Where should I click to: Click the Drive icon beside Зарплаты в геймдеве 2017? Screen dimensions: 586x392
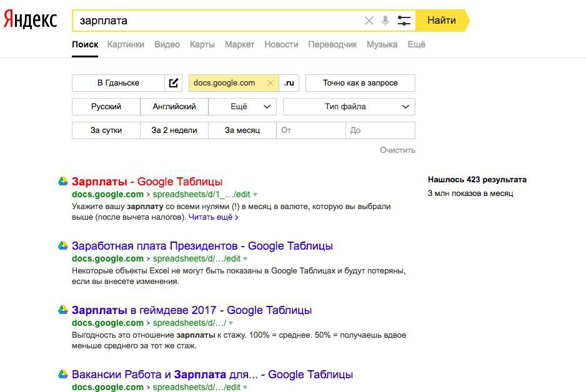point(62,310)
